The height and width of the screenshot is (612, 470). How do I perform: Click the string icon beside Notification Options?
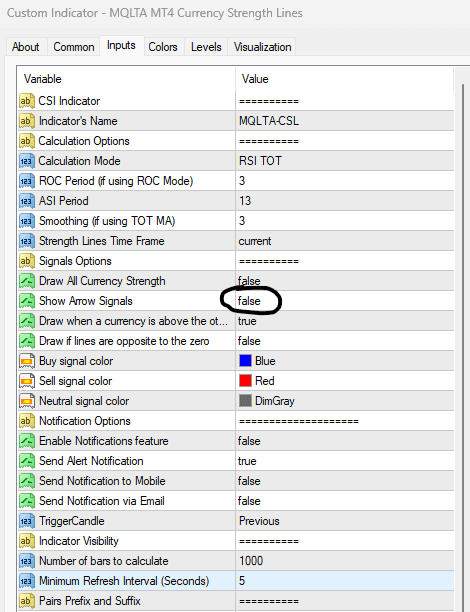pyautogui.click(x=27, y=421)
